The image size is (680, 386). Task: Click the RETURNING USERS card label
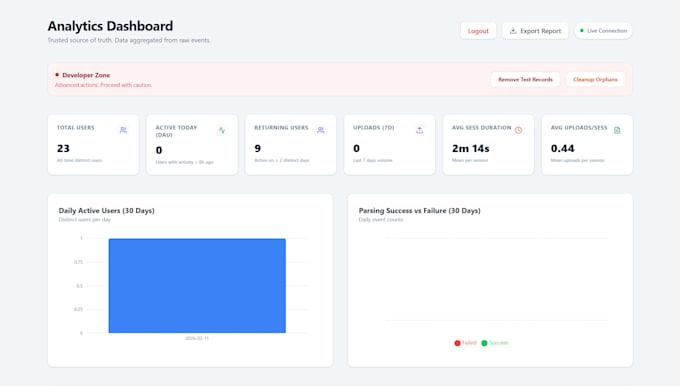click(x=281, y=128)
